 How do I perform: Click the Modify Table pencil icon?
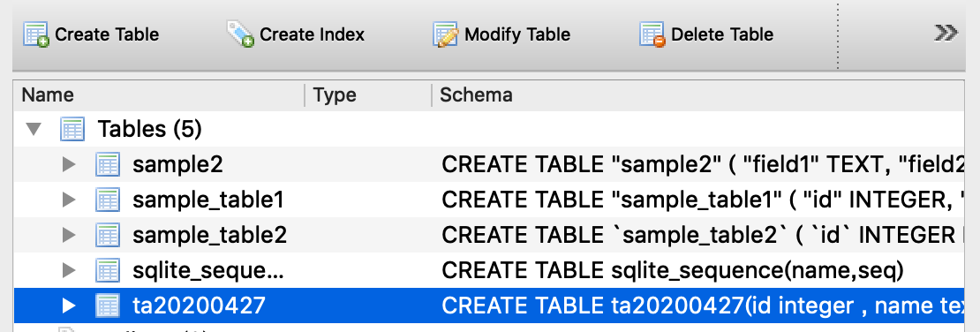click(x=446, y=34)
